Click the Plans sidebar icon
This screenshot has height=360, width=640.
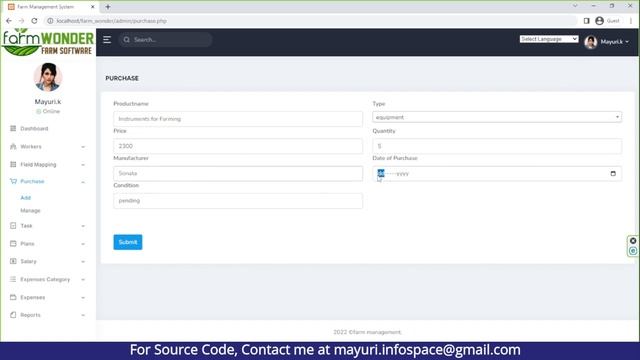(13, 244)
